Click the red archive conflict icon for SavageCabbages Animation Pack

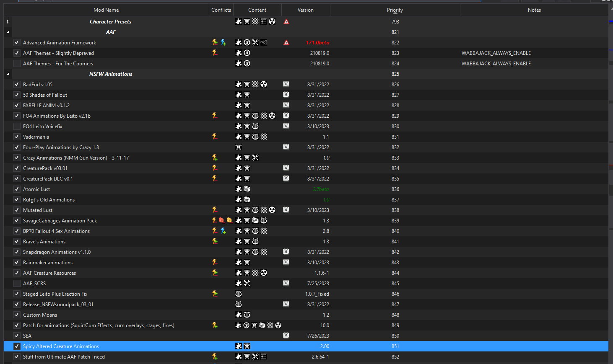click(221, 220)
